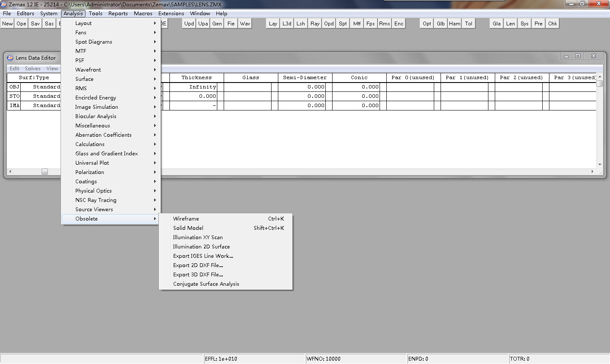Click the Ham (Hammer) toolbar button
This screenshot has width=610, height=364.
455,24
